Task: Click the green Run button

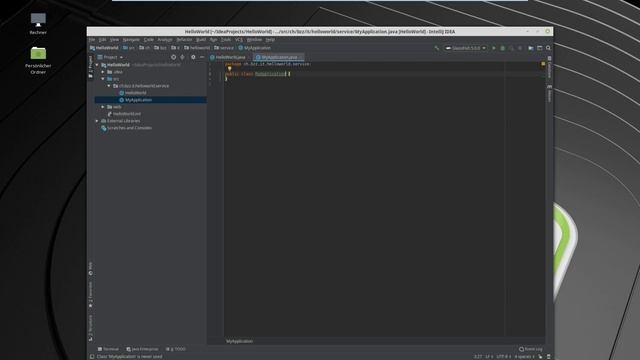Action: 493,48
